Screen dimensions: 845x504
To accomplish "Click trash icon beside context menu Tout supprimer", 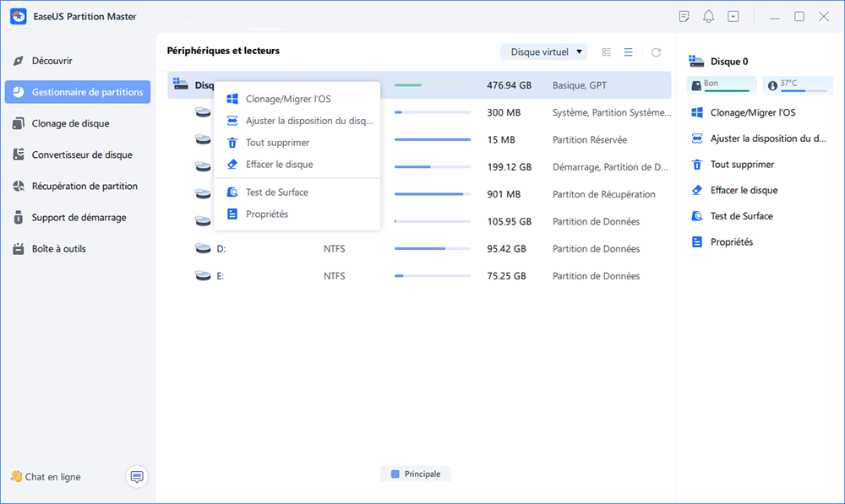I will pos(232,143).
